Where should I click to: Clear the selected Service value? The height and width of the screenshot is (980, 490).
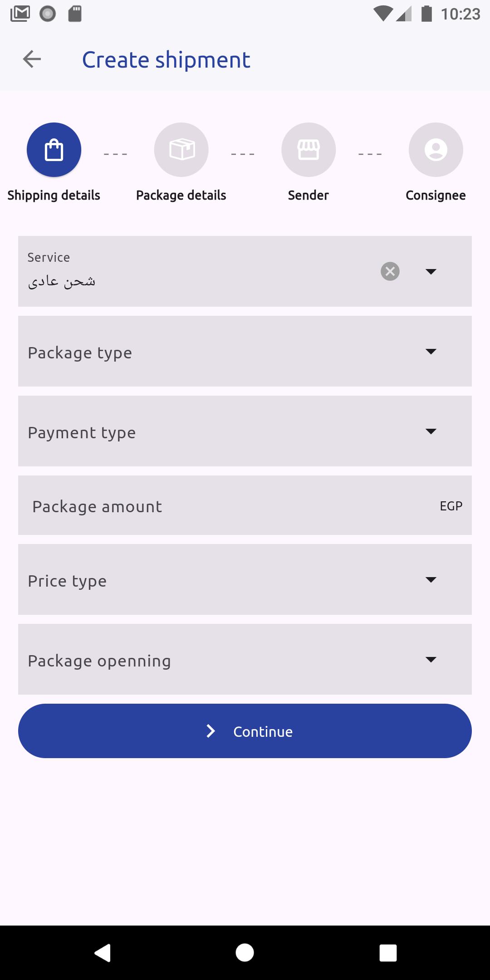click(x=390, y=271)
